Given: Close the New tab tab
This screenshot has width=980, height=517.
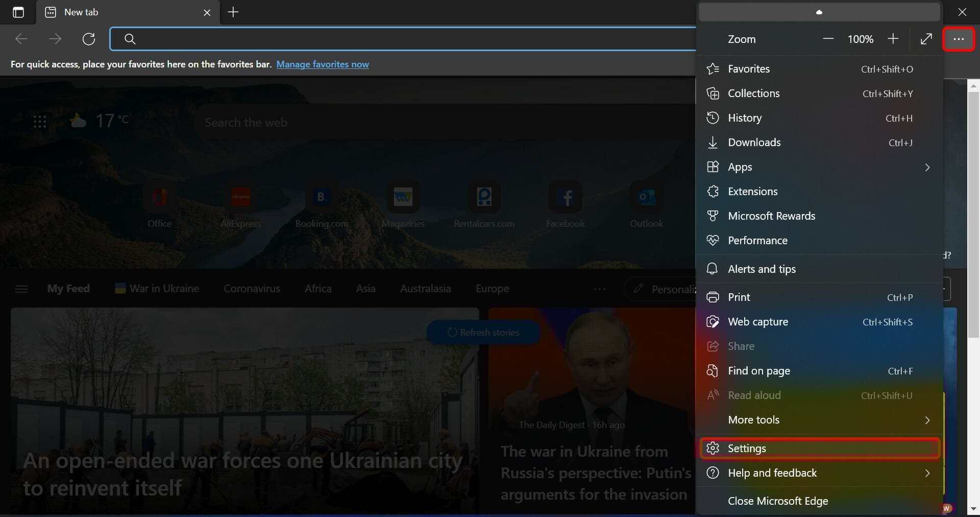Looking at the screenshot, I should tap(207, 12).
